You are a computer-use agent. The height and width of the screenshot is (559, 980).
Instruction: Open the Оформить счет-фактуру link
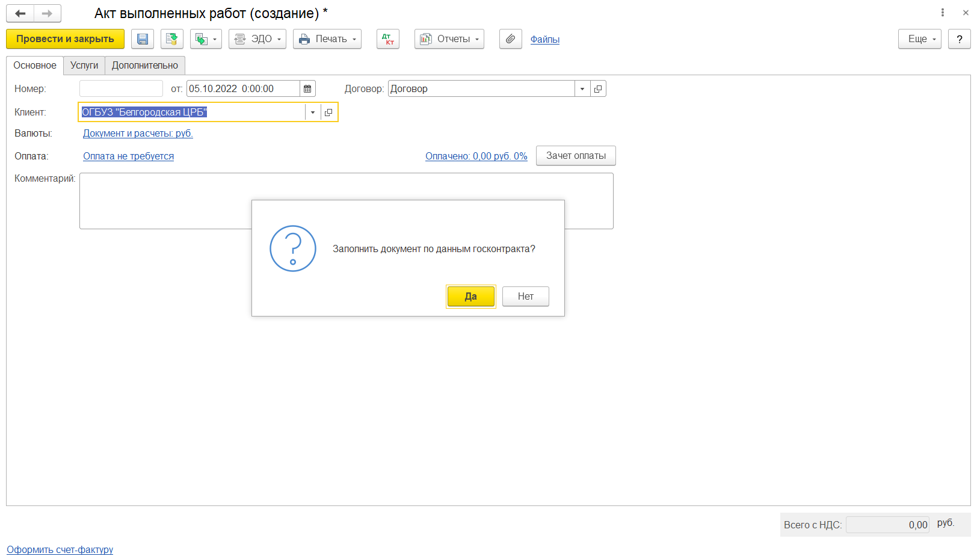pos(60,550)
